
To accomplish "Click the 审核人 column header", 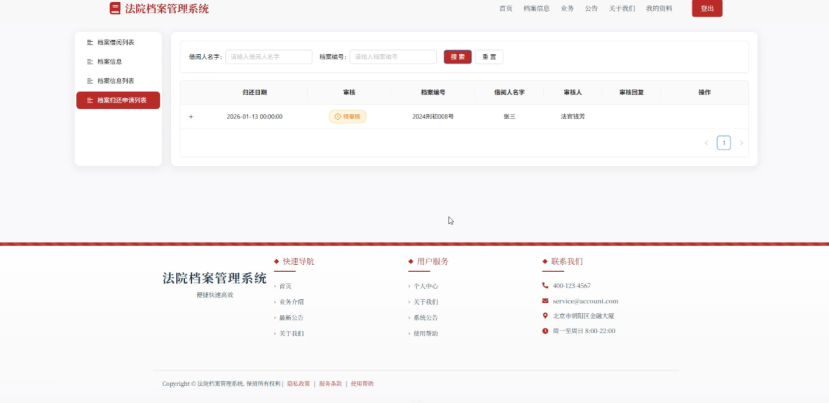I will [x=573, y=93].
